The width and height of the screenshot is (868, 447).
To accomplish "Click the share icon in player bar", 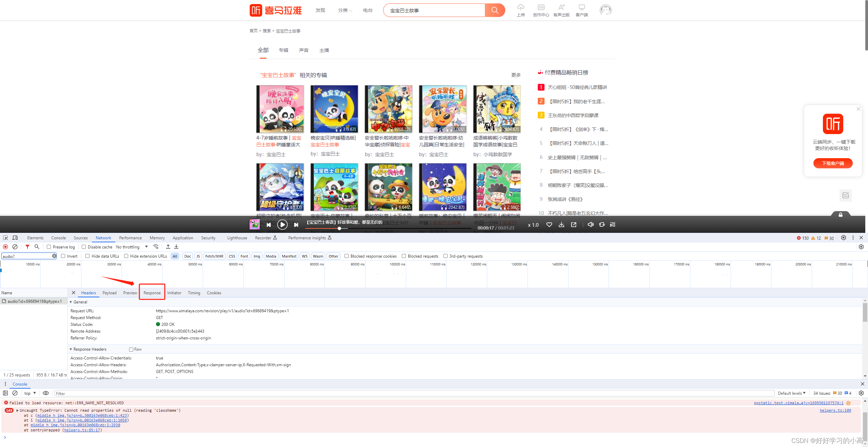I will [574, 225].
